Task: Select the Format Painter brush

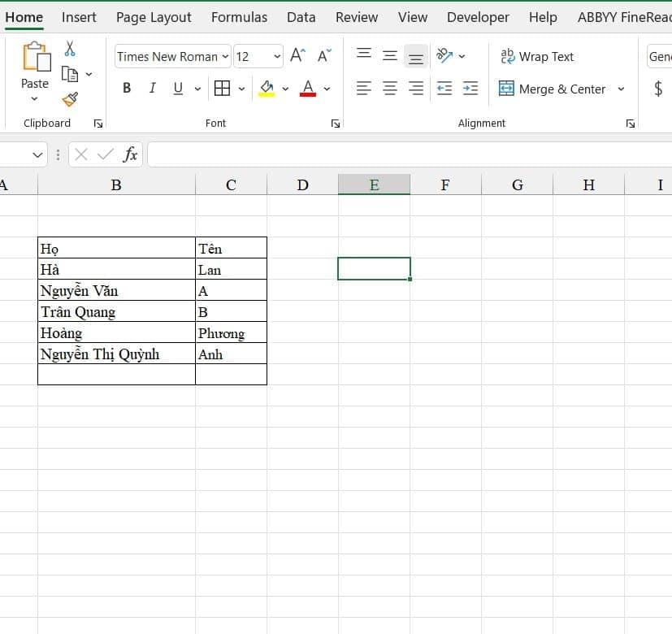Action: click(x=71, y=99)
